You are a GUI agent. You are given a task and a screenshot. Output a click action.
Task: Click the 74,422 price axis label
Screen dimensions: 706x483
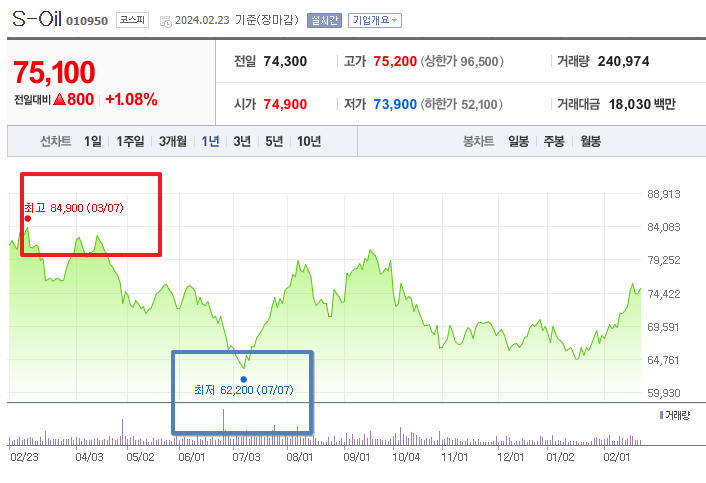click(x=664, y=294)
